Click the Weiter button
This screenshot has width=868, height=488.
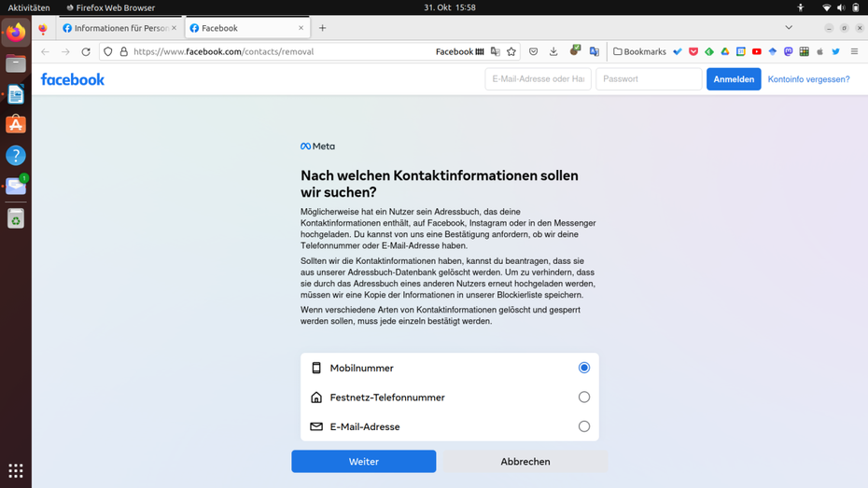click(x=364, y=462)
